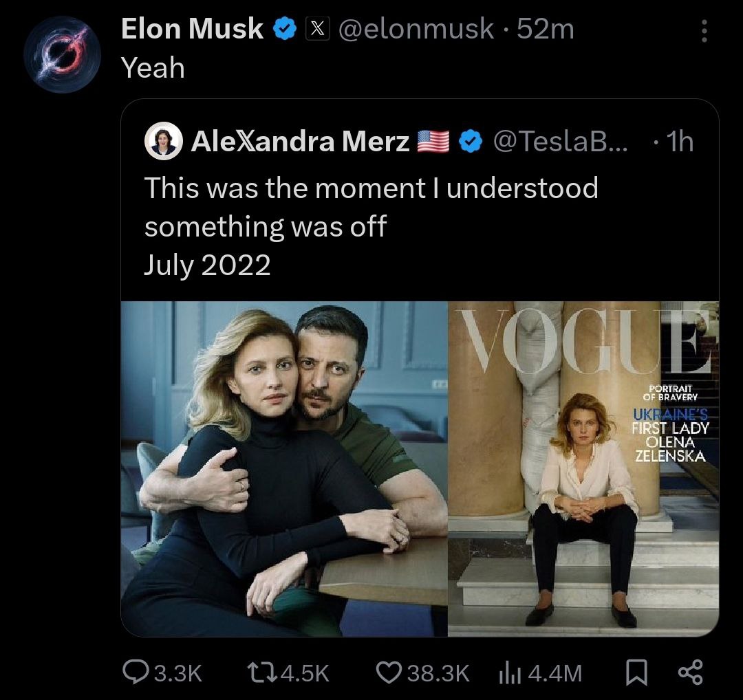Share the post via share icon
The height and width of the screenshot is (700, 743).
click(x=690, y=672)
